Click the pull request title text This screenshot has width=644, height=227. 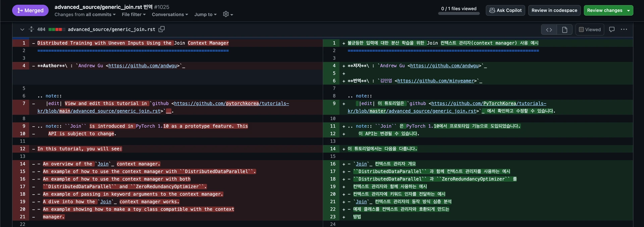pyautogui.click(x=103, y=7)
